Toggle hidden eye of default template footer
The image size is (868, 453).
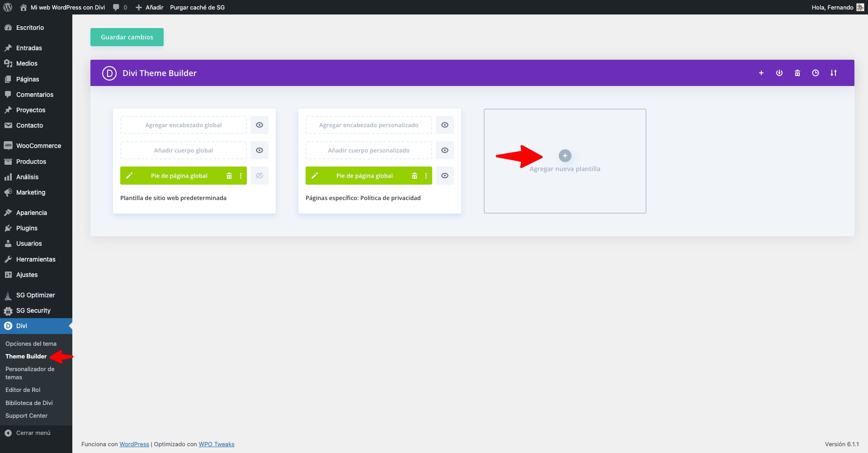tap(259, 176)
